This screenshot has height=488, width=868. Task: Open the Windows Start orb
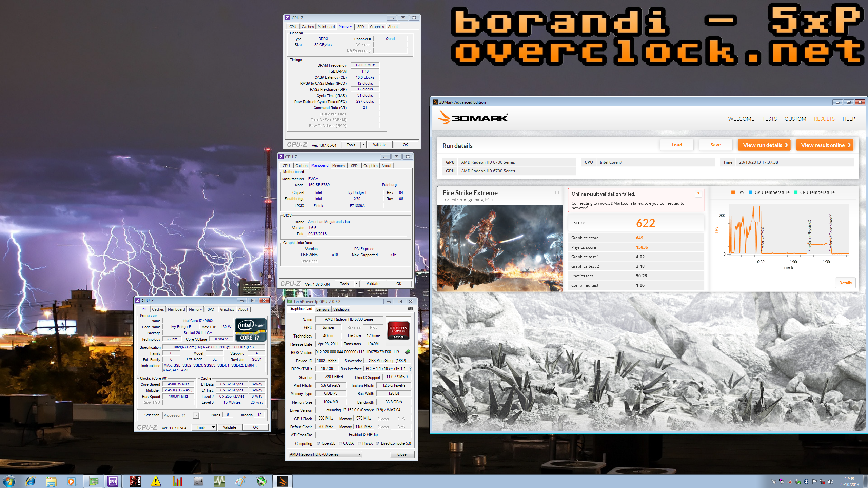coord(9,481)
